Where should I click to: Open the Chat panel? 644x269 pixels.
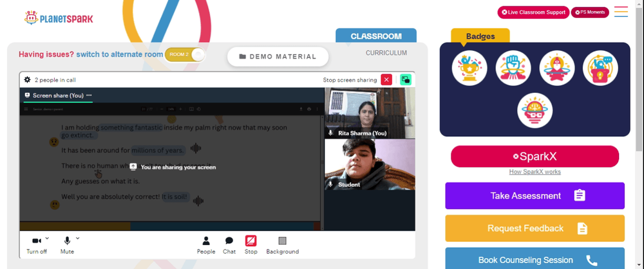229,245
